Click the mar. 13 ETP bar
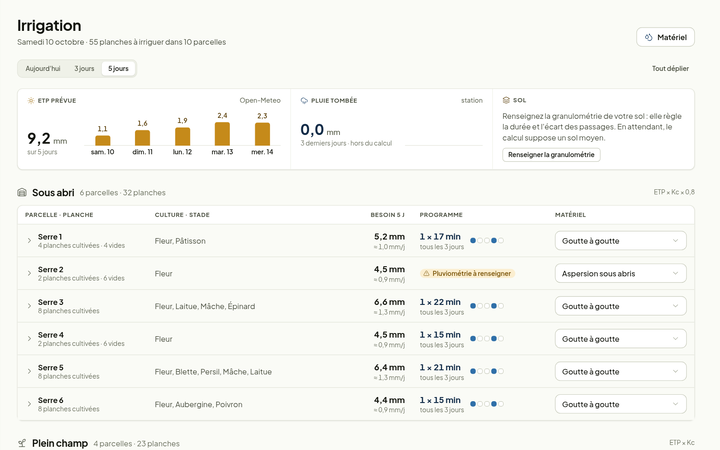Image resolution: width=720 pixels, height=450 pixels. pos(222,134)
